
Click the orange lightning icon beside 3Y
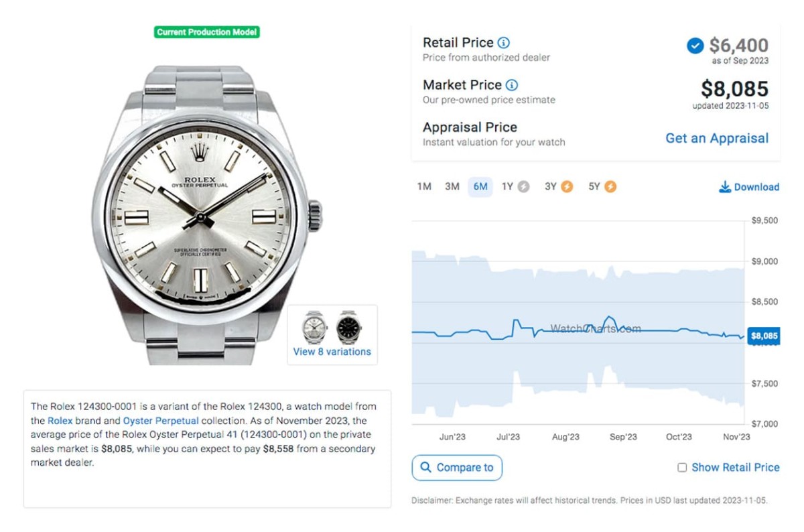pyautogui.click(x=567, y=187)
